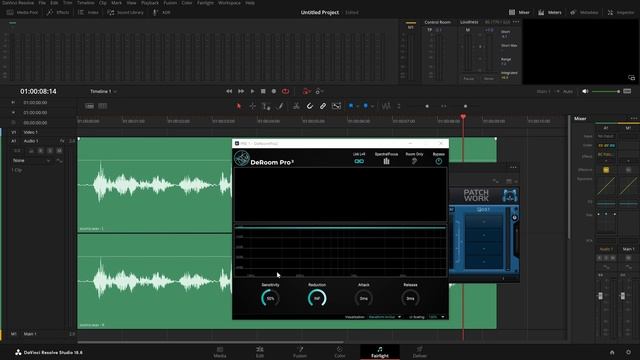Click the Reset button in the Loudness meter

[488, 78]
